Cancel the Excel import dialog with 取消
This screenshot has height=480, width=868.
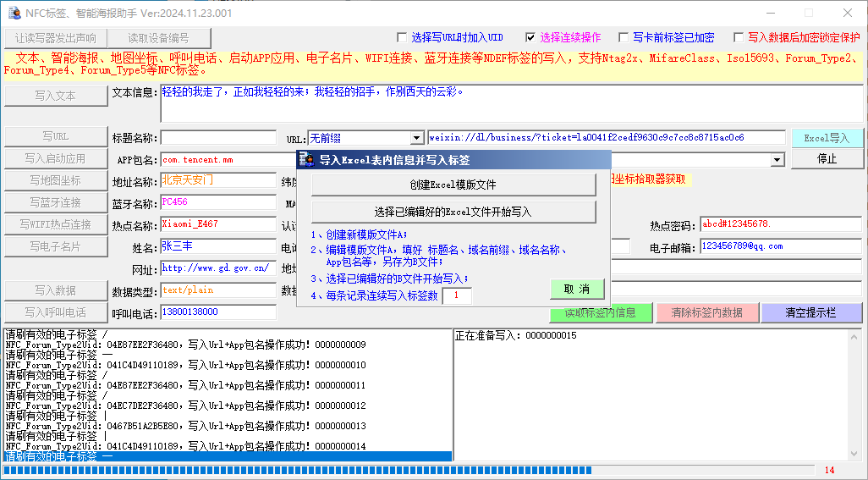(x=577, y=289)
